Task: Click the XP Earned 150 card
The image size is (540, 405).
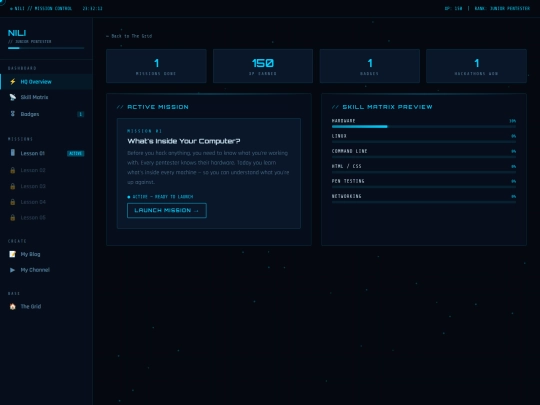Action: coord(263,66)
